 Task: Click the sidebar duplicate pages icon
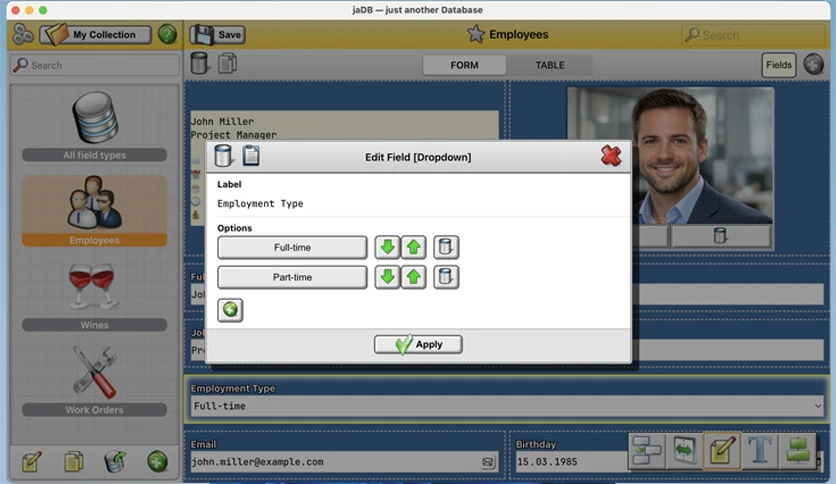click(x=74, y=461)
